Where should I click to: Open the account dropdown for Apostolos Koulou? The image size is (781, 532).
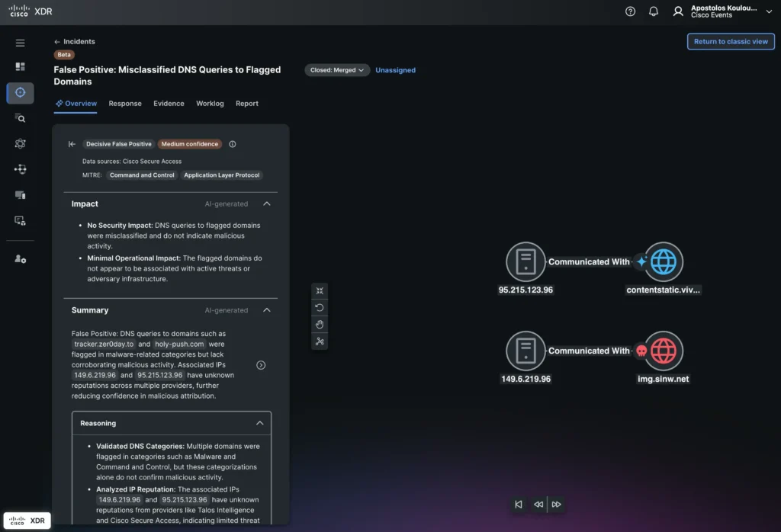768,11
